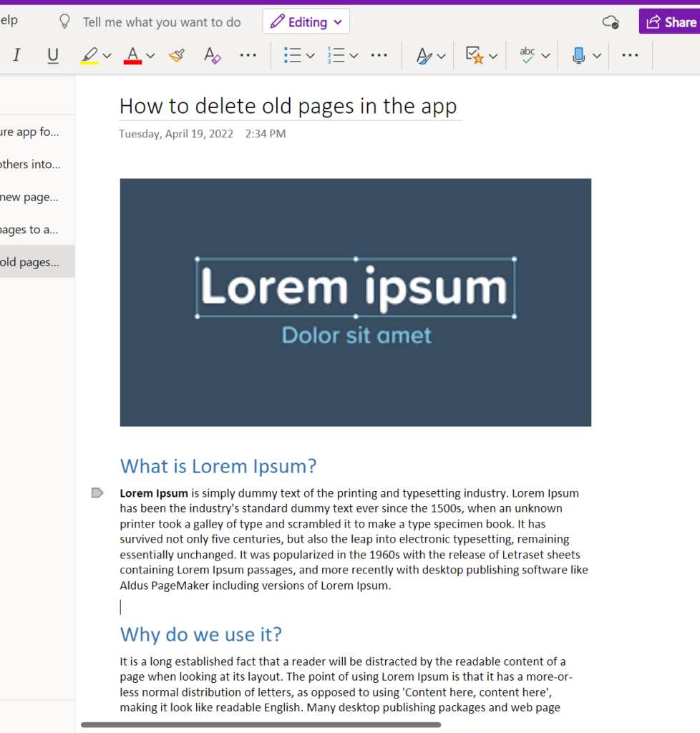Click the Share button
The height and width of the screenshot is (733, 700).
click(x=670, y=21)
